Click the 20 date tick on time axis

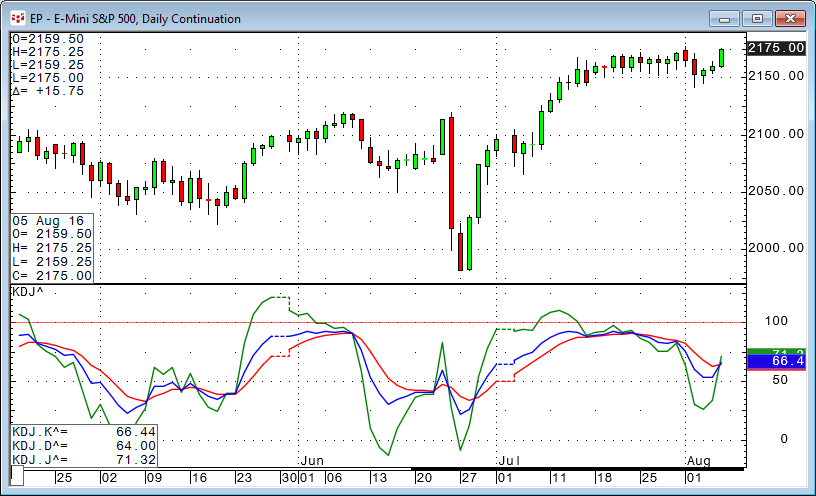(x=424, y=478)
